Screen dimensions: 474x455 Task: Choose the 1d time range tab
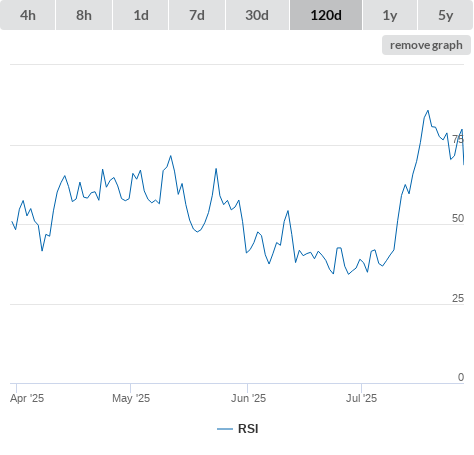coord(141,15)
